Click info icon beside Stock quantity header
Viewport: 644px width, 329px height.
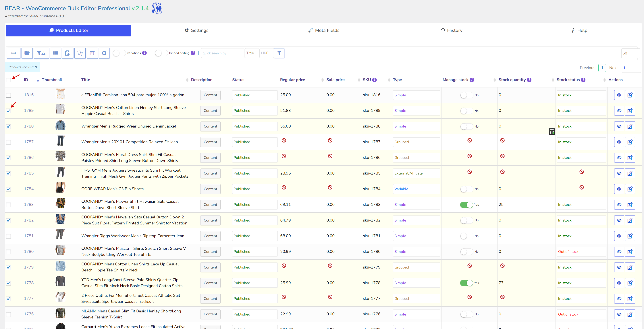[529, 80]
